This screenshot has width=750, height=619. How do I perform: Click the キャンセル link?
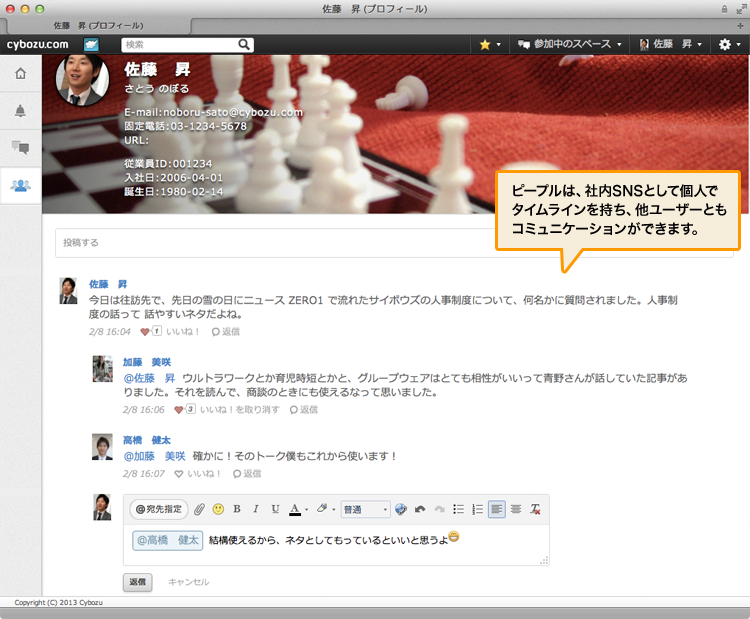click(x=188, y=581)
